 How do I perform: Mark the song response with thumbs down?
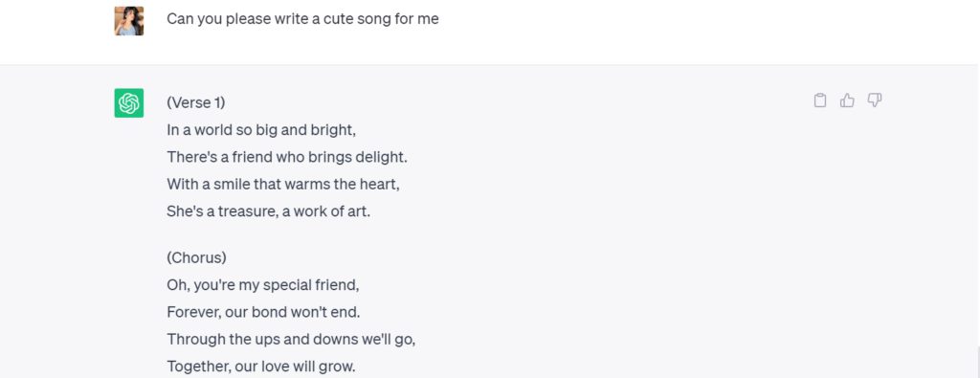click(x=875, y=100)
